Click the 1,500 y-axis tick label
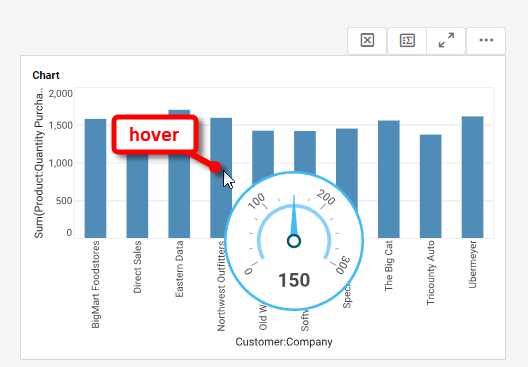 [61, 126]
